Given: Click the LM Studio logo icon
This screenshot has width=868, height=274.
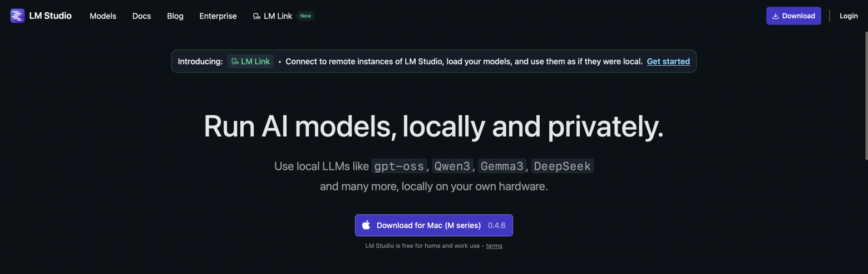Looking at the screenshot, I should (x=17, y=16).
